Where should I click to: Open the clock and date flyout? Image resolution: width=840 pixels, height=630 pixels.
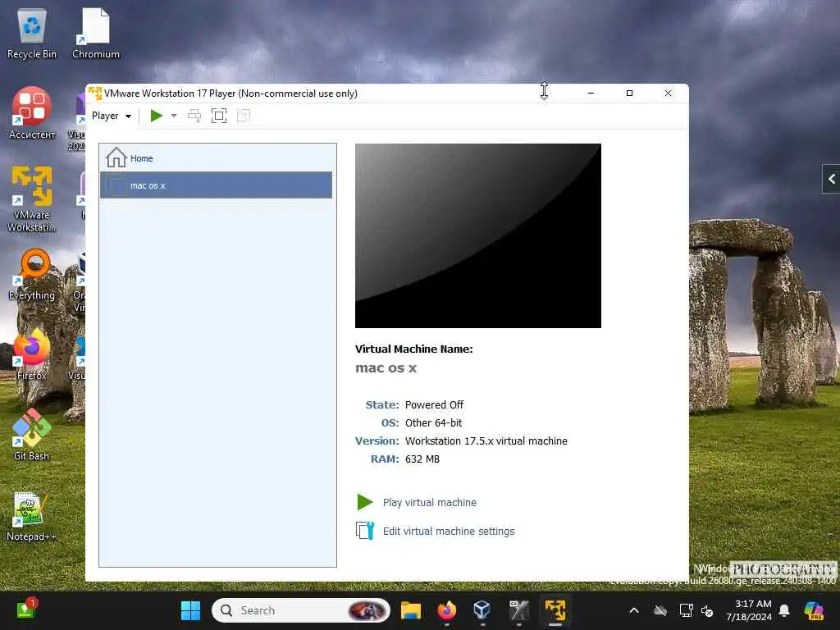(x=749, y=610)
